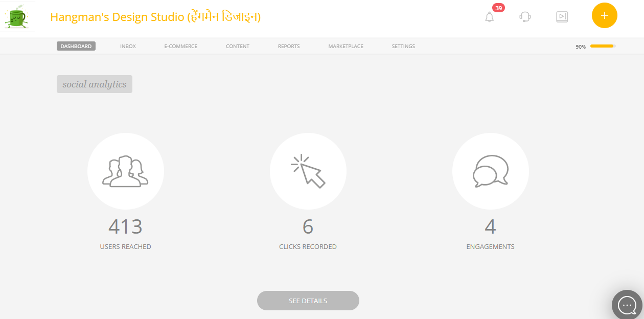Viewport: 644px width, 319px height.
Task: Go to the E-Commerce tab
Action: coord(180,46)
